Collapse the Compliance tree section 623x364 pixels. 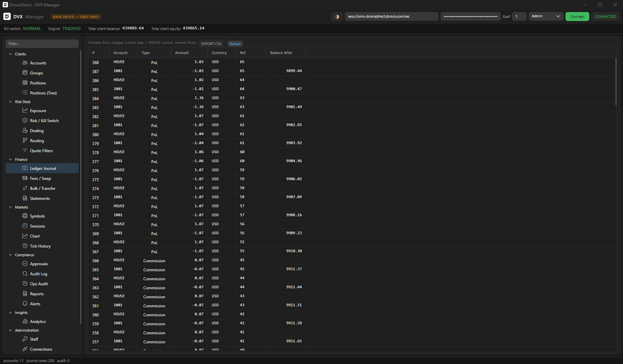tap(11, 255)
